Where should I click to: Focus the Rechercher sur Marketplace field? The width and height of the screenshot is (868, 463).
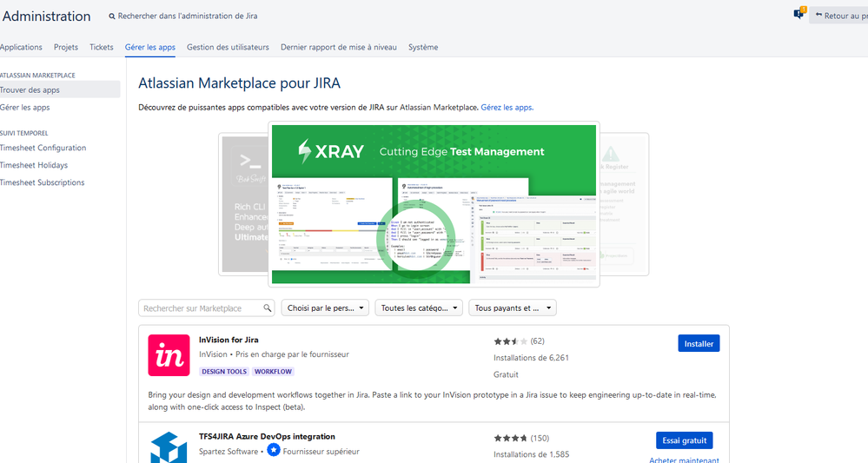[x=206, y=308]
